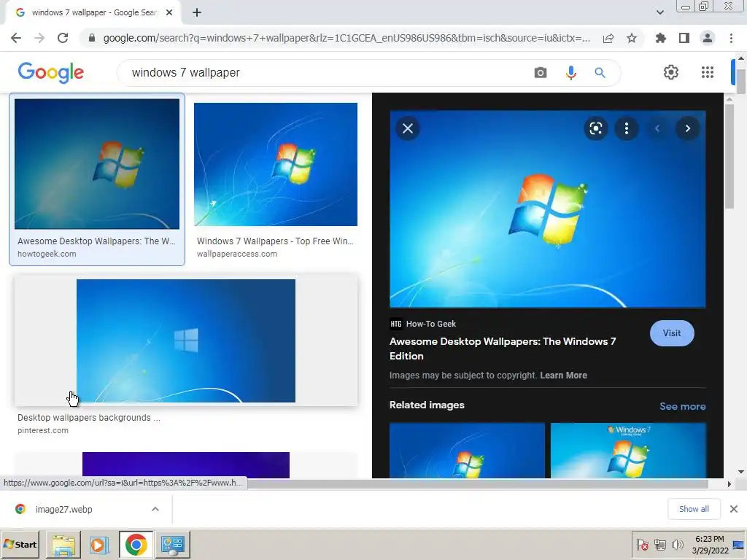This screenshot has height=560, width=747.
Task: Go to Google home via logo
Action: click(51, 72)
